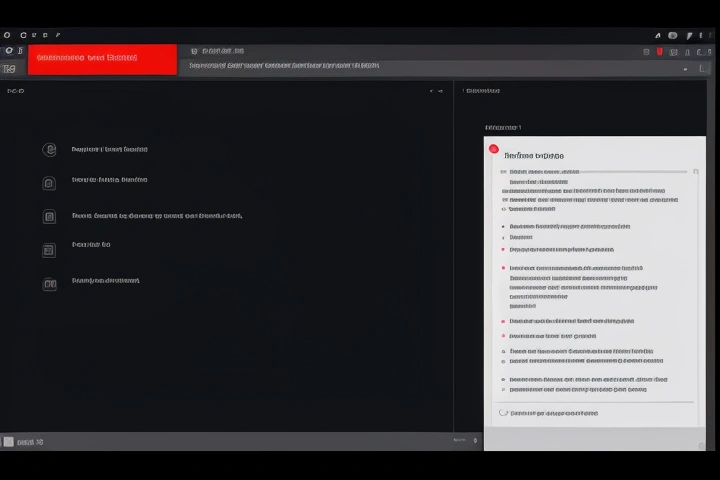Click the fourth icon in the left list
This screenshot has width=720, height=480.
point(49,250)
